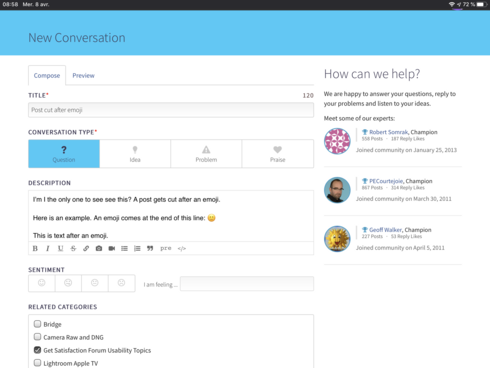The image size is (490, 368).
Task: Insert a video with the video camera icon
Action: tap(112, 248)
